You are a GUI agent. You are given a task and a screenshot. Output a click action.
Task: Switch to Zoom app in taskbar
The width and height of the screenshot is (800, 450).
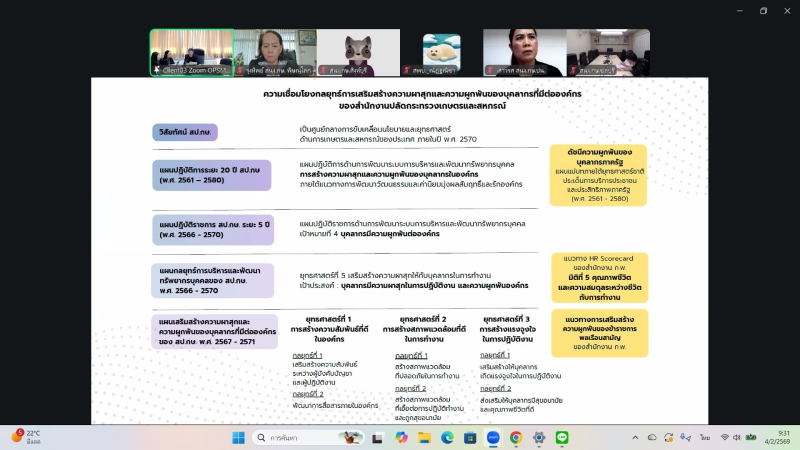pos(493,438)
